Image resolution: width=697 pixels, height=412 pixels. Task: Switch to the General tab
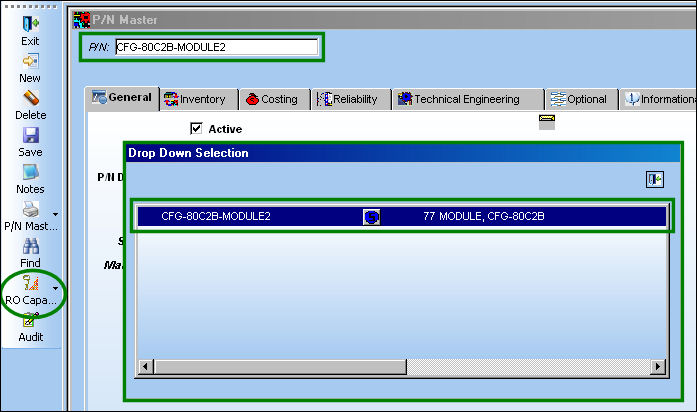point(122,97)
